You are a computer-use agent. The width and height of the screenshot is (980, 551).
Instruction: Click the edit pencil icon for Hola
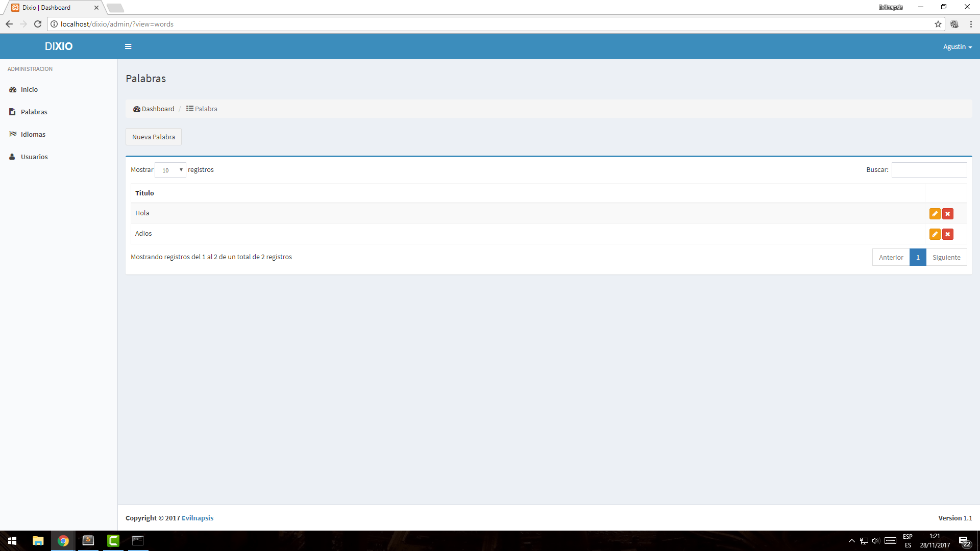pyautogui.click(x=935, y=214)
